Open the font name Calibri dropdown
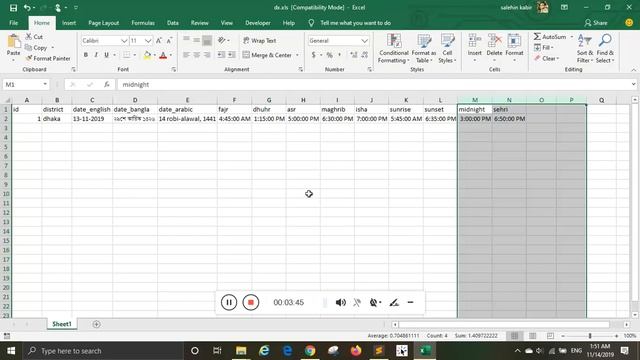 click(124, 41)
